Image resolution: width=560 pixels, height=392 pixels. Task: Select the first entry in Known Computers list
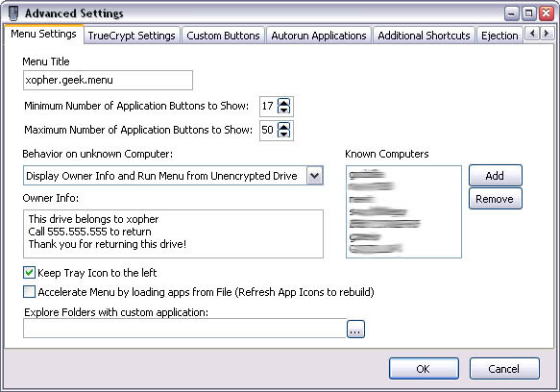click(367, 174)
